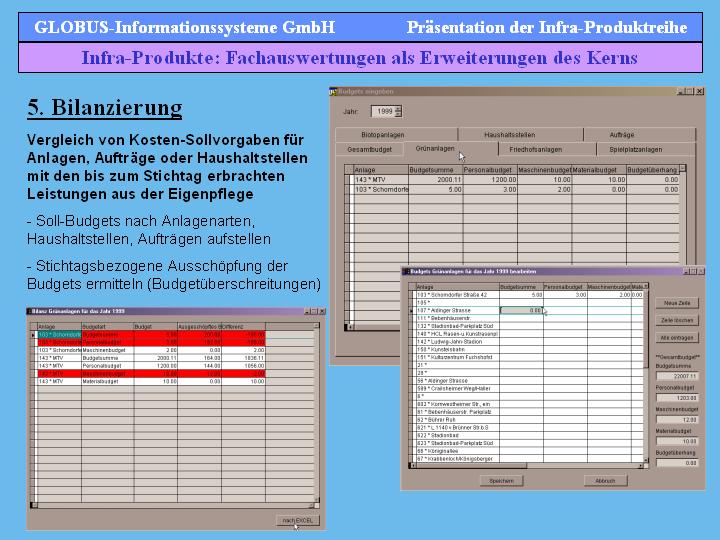Click the Gesamtbudget tab
This screenshot has height=540, width=720.
(369, 149)
